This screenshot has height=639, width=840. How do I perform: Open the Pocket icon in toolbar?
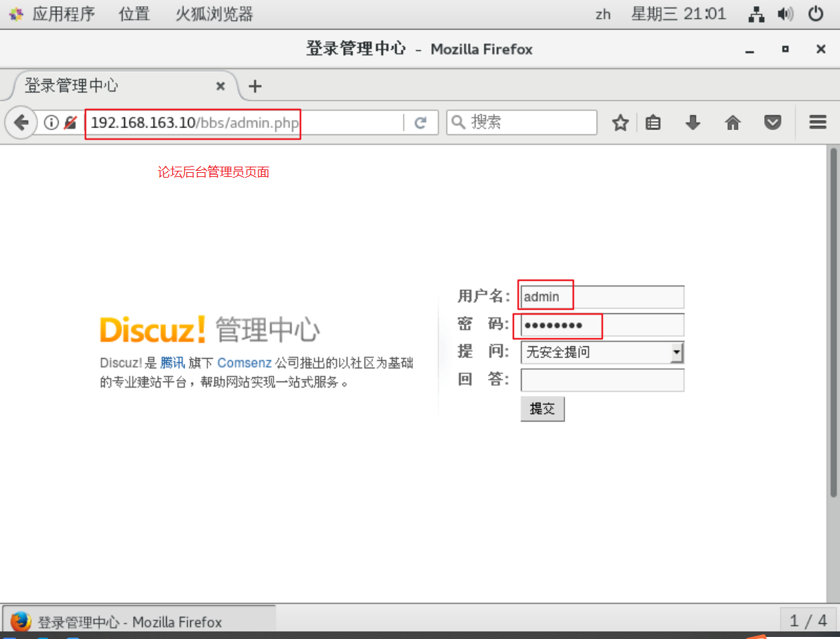tap(773, 123)
